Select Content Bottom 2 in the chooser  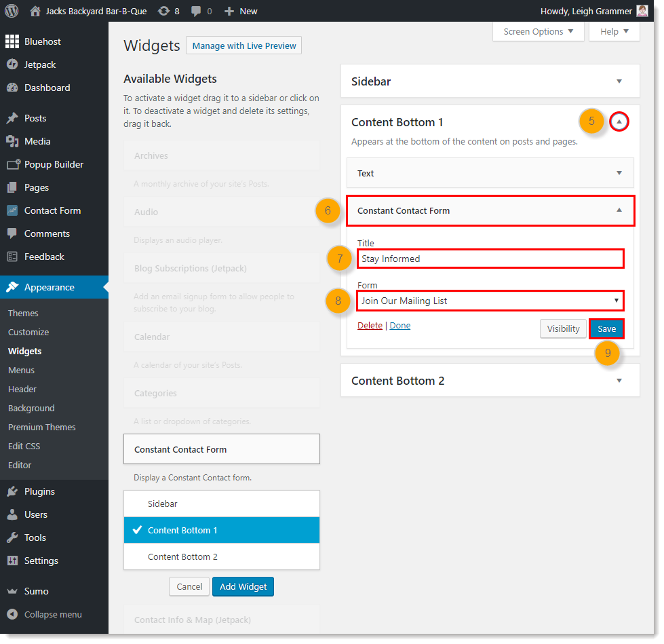(222, 556)
